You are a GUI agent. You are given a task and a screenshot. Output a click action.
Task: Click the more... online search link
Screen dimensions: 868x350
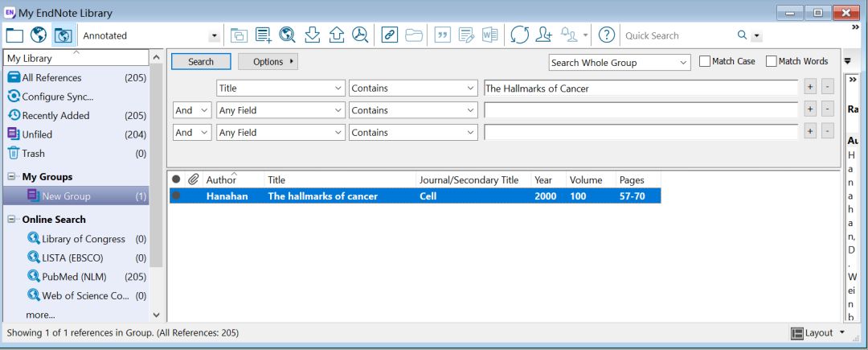40,315
